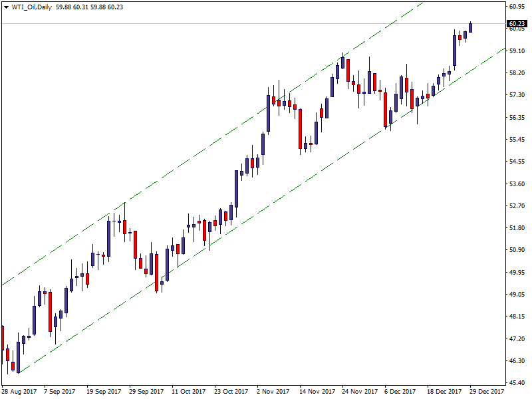Select the 19 Sep 2017 date on time axis

point(103,392)
